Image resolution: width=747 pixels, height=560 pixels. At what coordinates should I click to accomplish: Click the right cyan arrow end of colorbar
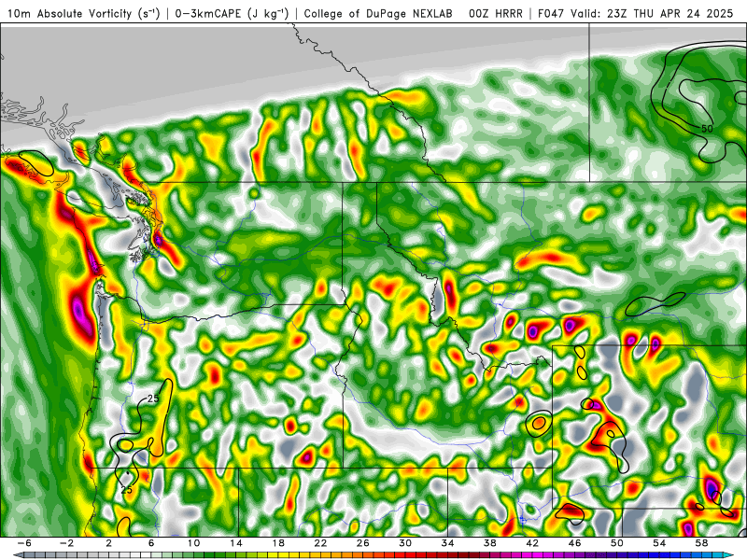pyautogui.click(x=729, y=555)
